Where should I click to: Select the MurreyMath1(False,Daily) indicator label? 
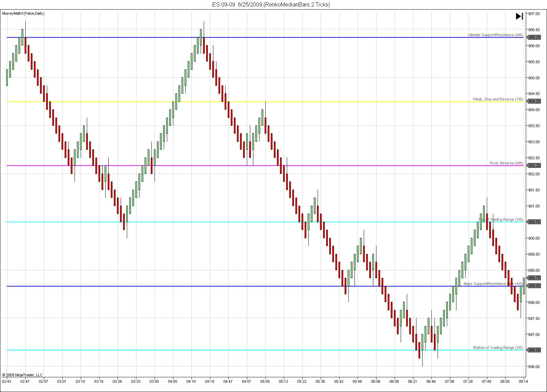pos(23,13)
